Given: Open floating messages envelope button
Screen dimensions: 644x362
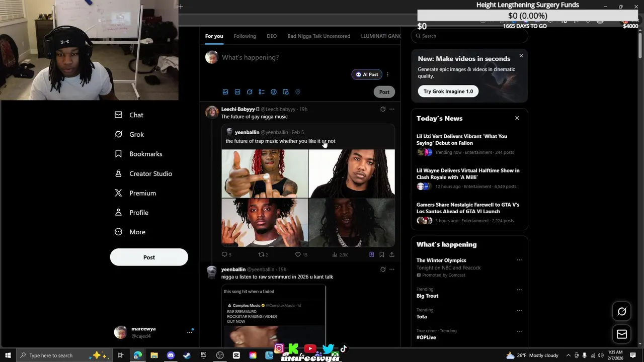Looking at the screenshot, I should tap(622, 334).
